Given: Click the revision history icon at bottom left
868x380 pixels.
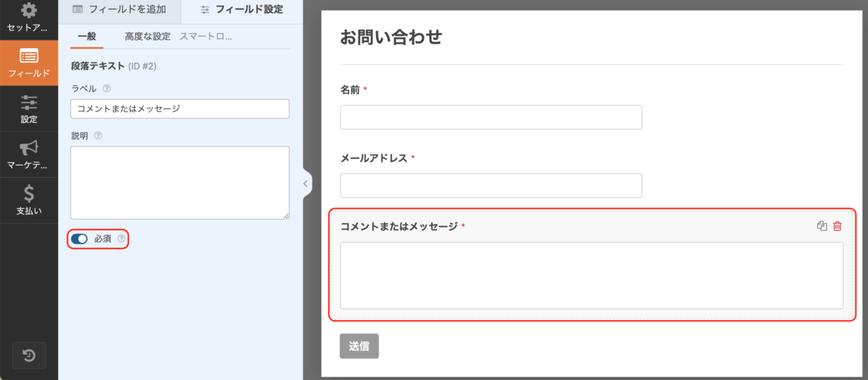Looking at the screenshot, I should [x=29, y=355].
